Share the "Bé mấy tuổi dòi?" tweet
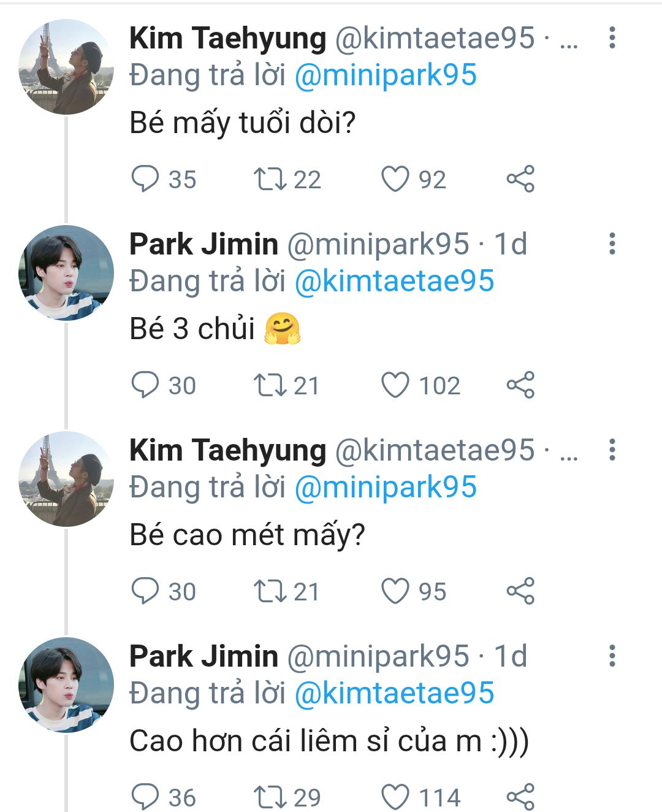This screenshot has height=812, width=662. pos(520,179)
